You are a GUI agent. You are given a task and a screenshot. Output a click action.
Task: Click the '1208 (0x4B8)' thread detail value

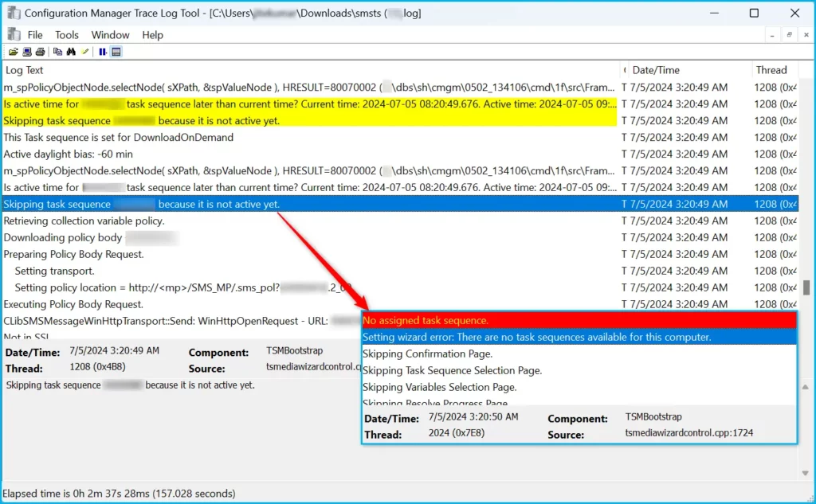pyautogui.click(x=97, y=367)
